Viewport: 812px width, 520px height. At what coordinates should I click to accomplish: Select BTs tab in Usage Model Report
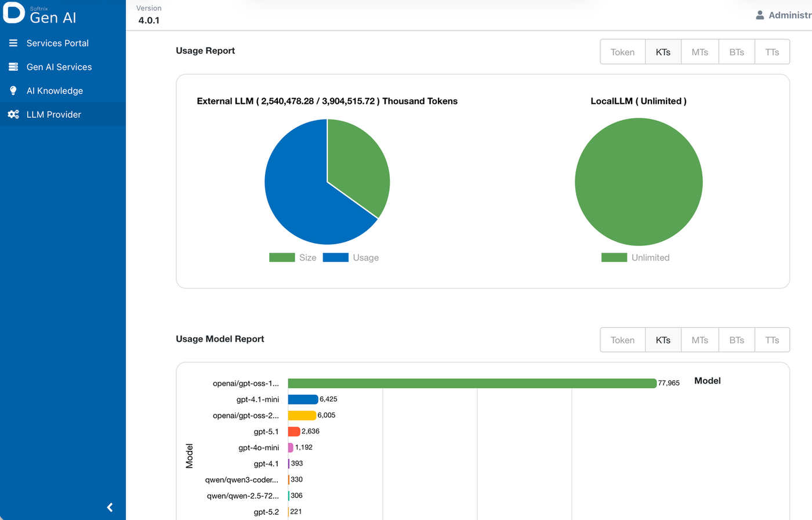point(737,340)
